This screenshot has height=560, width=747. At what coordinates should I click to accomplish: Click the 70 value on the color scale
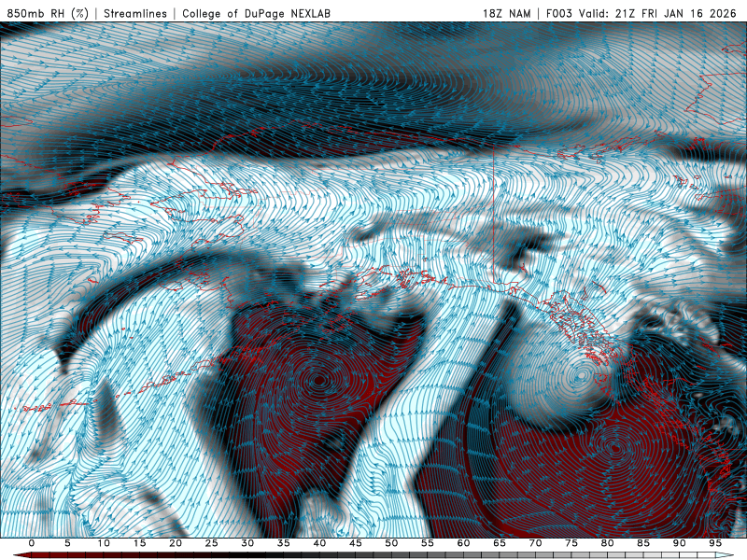(535, 543)
